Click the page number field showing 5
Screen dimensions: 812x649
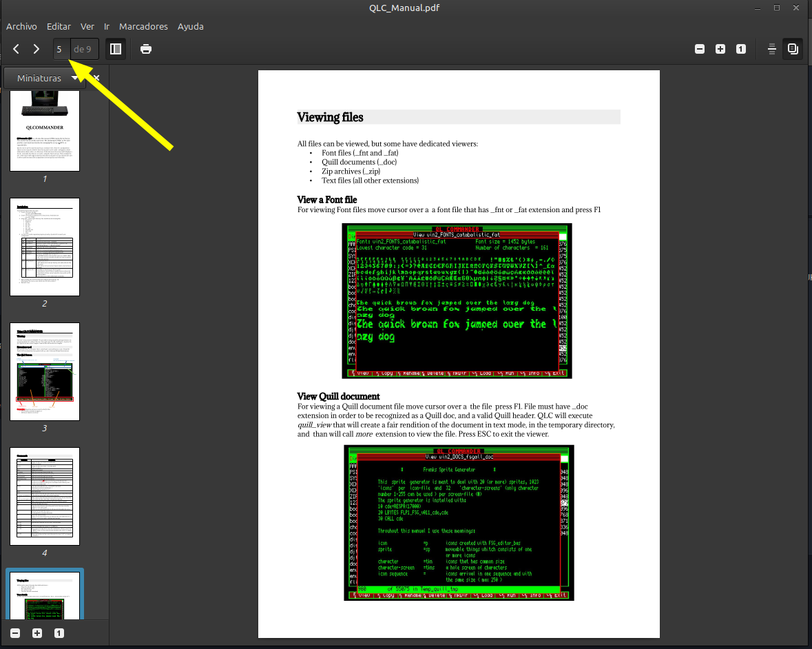(61, 49)
